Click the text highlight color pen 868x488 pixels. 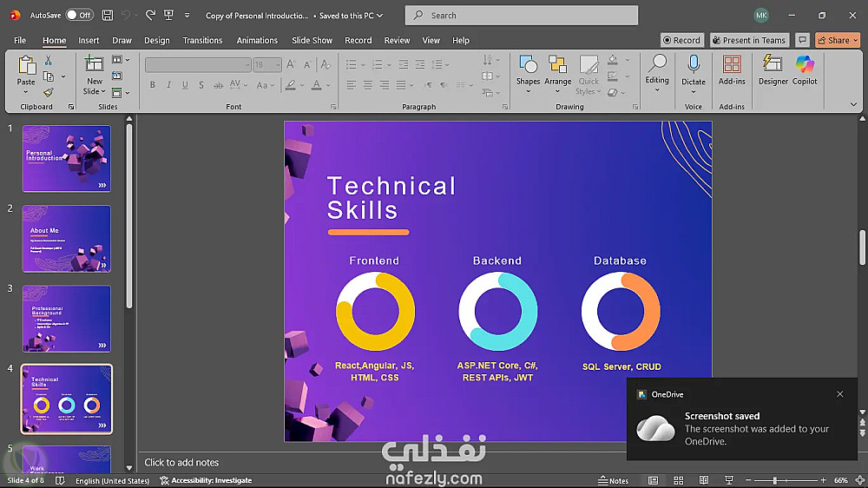(291, 85)
